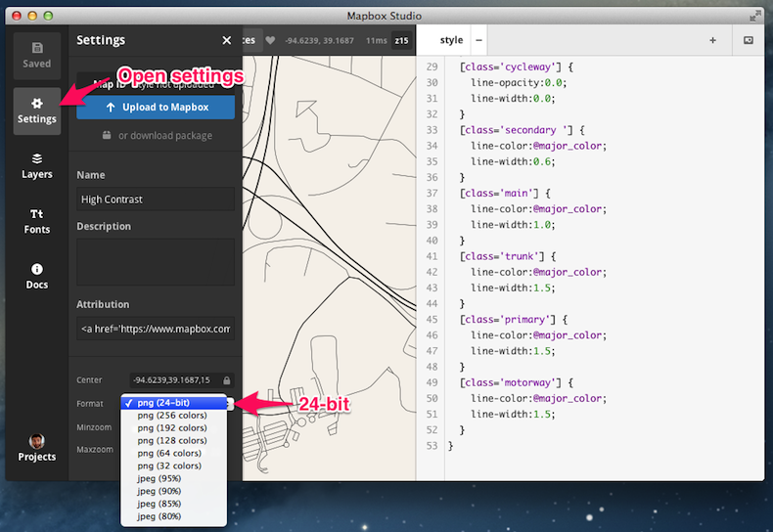Viewport: 773px width, 532px height.
Task: Click code line 37 with class='main'
Action: (505, 193)
